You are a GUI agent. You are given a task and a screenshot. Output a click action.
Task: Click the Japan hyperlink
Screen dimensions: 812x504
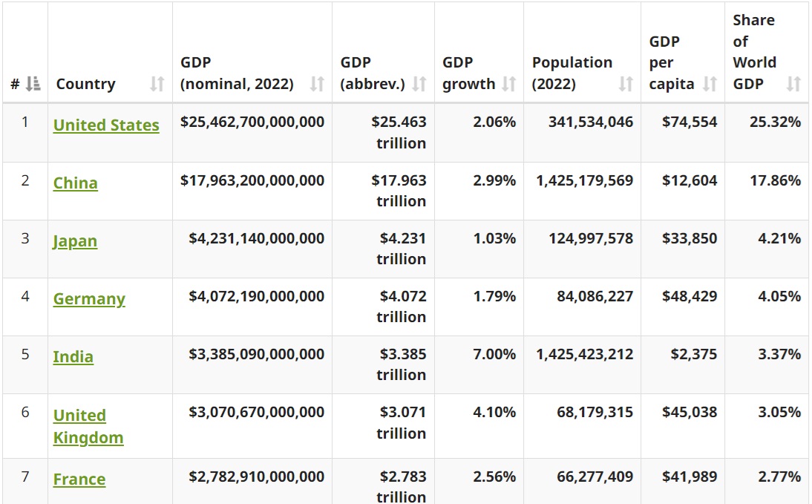tap(75, 241)
